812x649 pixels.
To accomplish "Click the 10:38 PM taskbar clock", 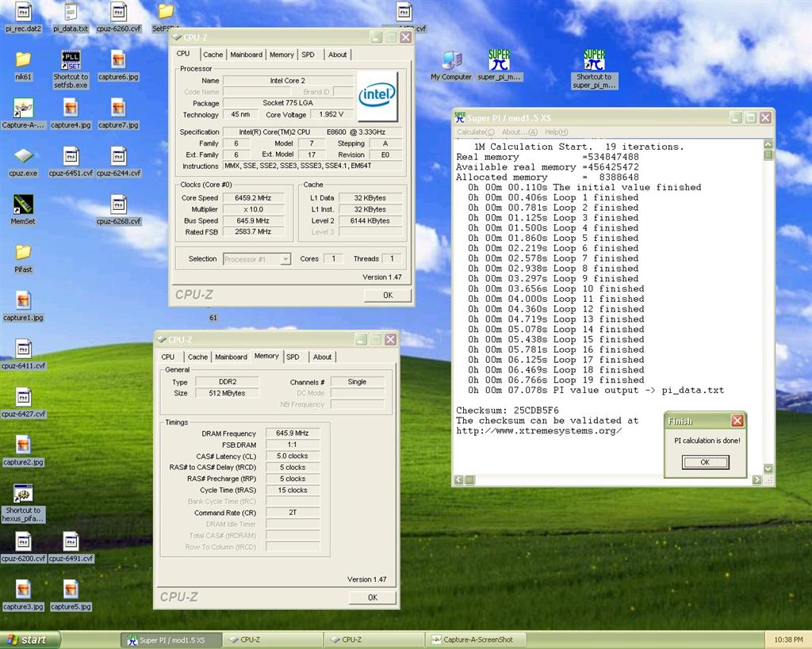I will (x=788, y=640).
